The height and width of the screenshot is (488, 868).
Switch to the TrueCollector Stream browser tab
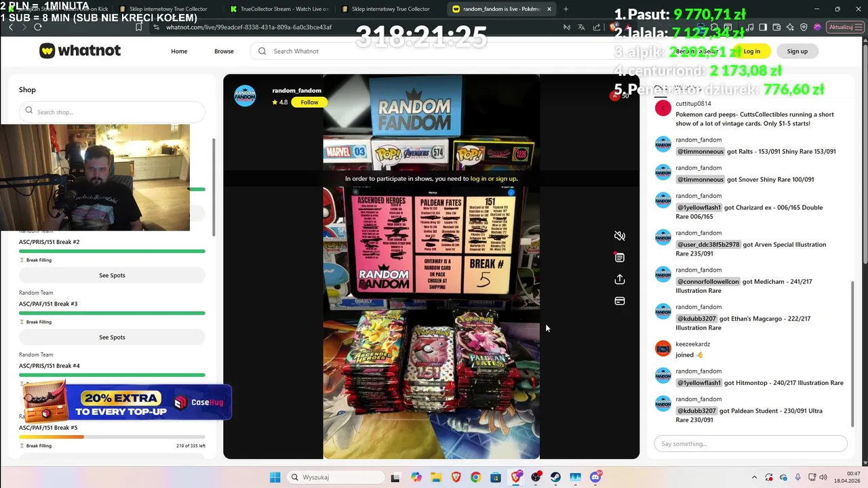pos(279,9)
